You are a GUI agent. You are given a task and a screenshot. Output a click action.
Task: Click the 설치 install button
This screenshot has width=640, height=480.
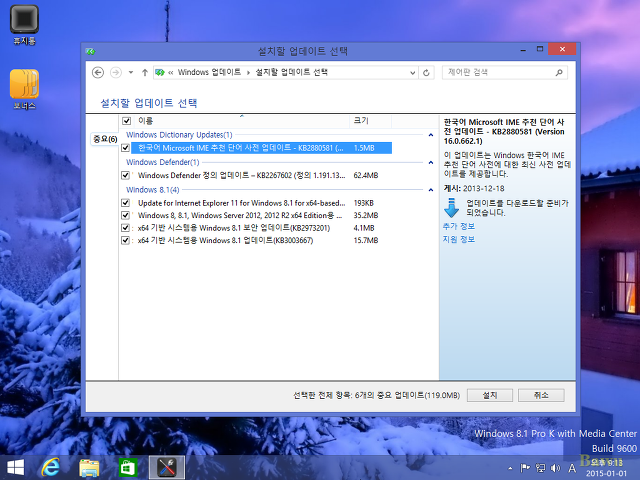[x=489, y=395]
